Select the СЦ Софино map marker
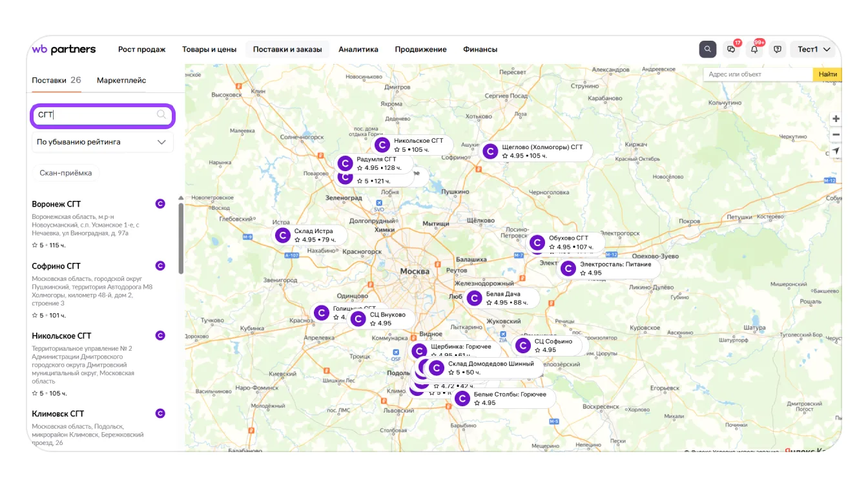 pyautogui.click(x=549, y=346)
